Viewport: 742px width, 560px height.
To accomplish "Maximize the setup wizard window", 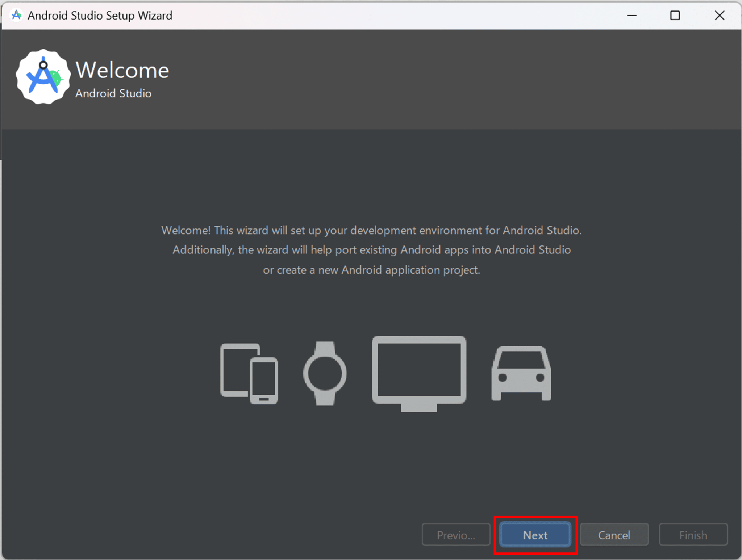I will pos(675,15).
